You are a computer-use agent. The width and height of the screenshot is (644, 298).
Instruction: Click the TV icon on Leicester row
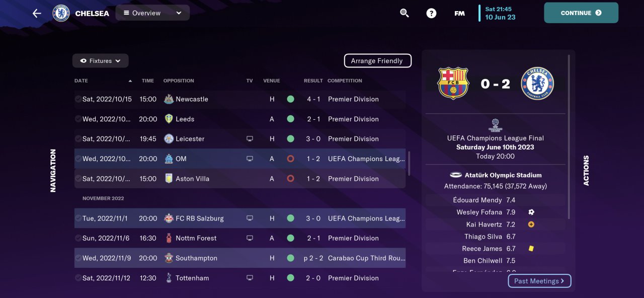pos(250,139)
